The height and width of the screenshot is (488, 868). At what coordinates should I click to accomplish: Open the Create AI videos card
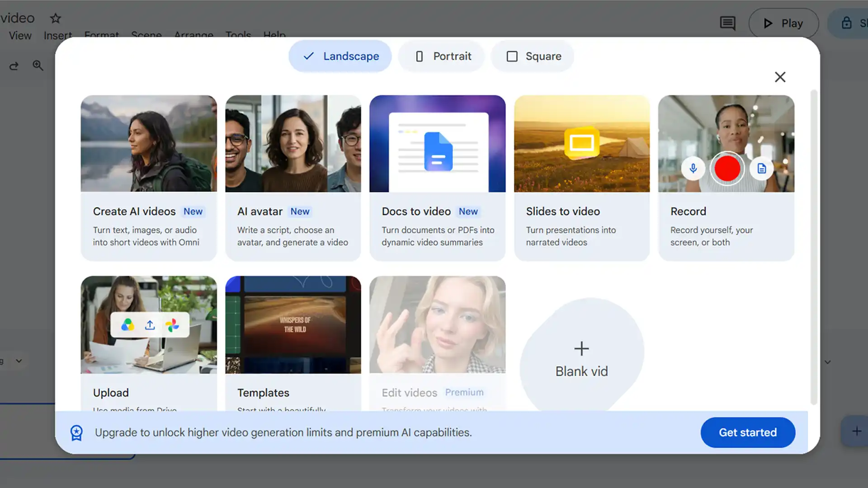149,178
